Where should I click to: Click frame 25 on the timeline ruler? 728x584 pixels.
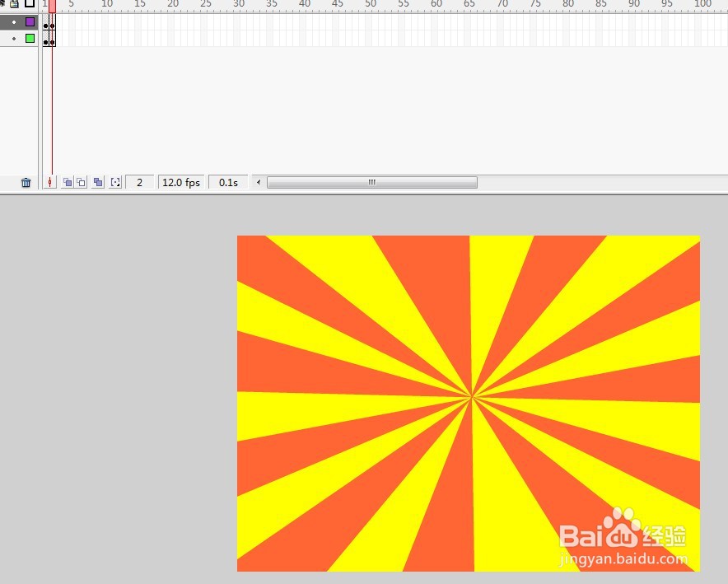click(206, 4)
